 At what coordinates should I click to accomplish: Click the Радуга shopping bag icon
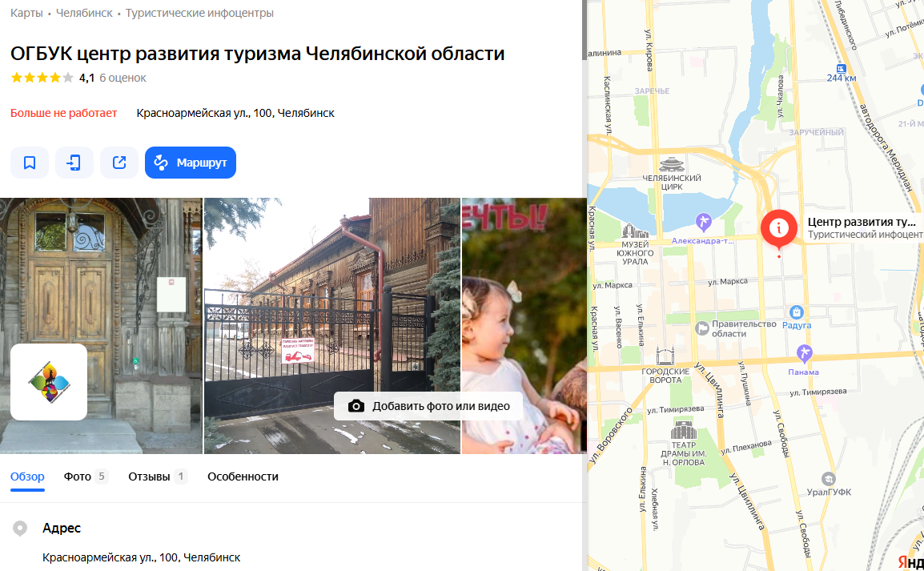click(x=797, y=312)
